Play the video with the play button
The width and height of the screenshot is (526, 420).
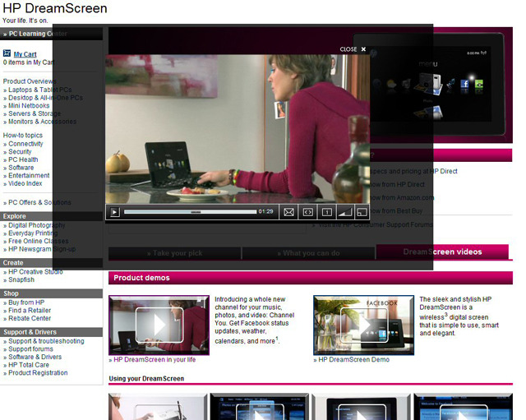click(115, 212)
